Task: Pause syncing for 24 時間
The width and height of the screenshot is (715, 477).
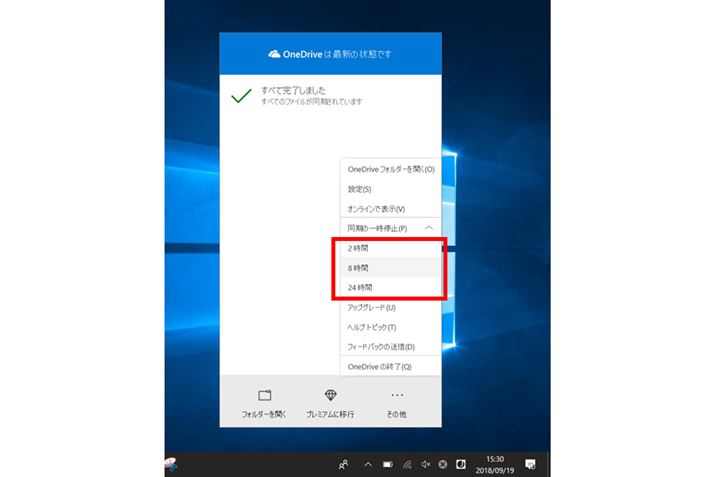Action: [x=391, y=287]
